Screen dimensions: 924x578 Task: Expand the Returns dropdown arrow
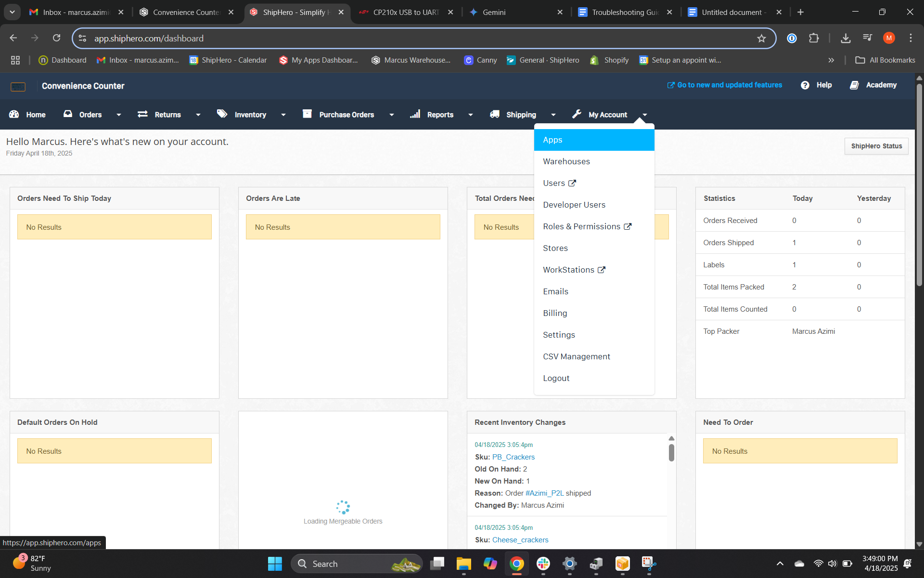(198, 115)
